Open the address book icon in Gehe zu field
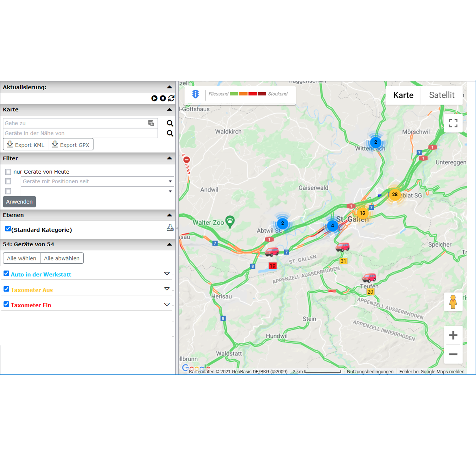This screenshot has height=455, width=476. [151, 123]
